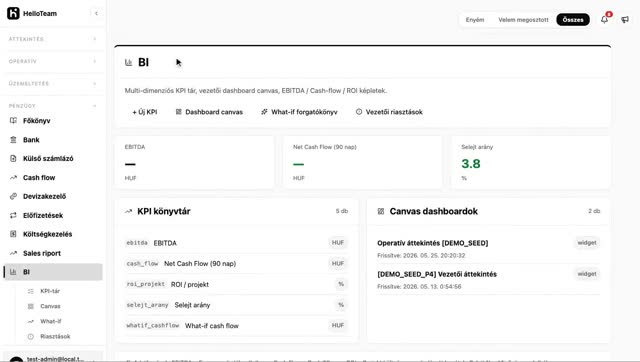This screenshot has height=362, width=640.
Task: Click the EBITDA summary card
Action: pyautogui.click(x=194, y=162)
